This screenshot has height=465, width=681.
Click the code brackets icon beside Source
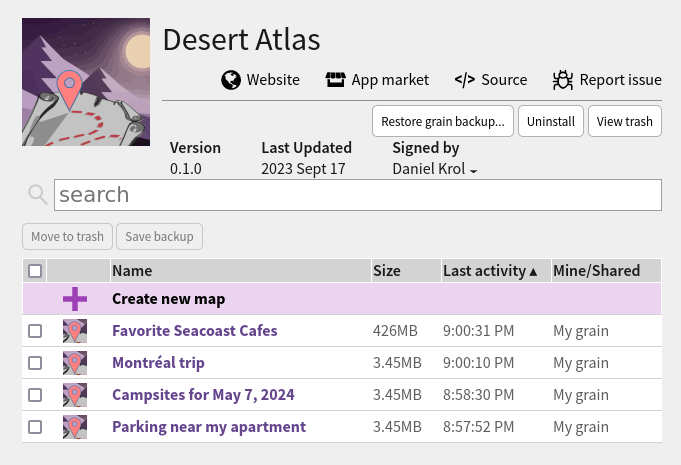[465, 80]
